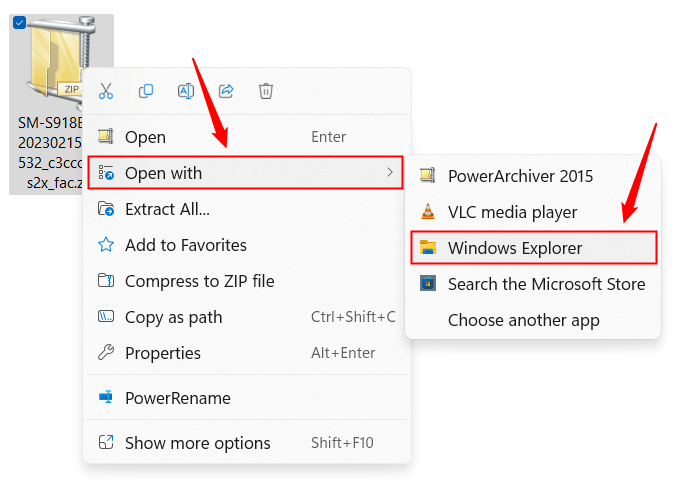Click Show more options
Screen dimensions: 683x487
click(197, 443)
